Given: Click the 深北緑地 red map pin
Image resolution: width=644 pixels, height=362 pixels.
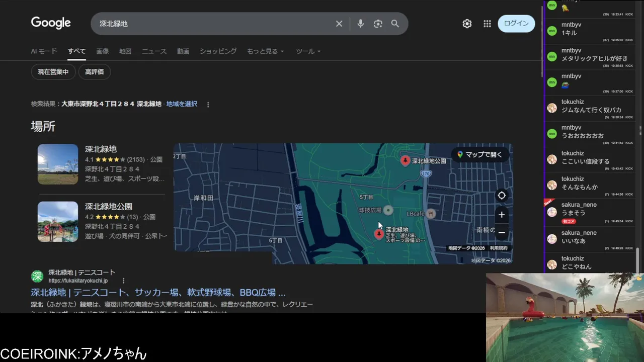Looking at the screenshot, I should click(x=379, y=234).
